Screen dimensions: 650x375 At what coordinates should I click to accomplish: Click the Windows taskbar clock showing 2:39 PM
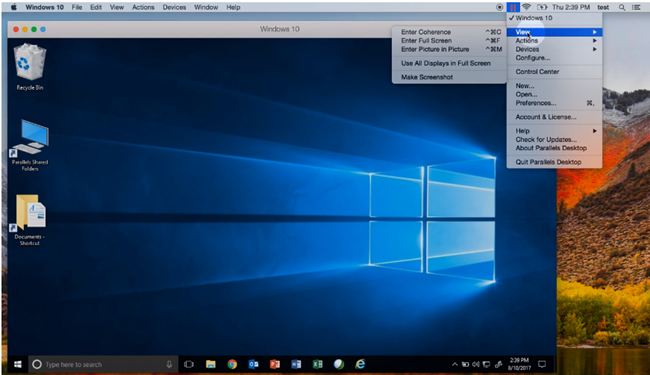(519, 364)
